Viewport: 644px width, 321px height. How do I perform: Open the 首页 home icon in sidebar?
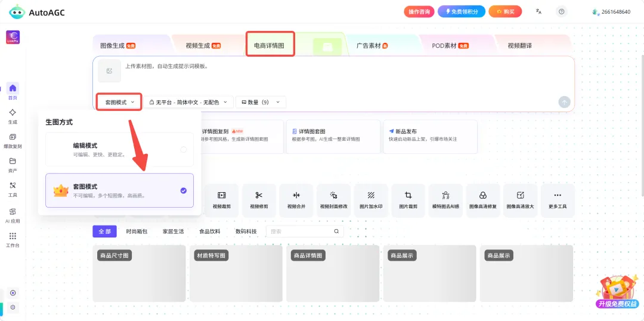(x=13, y=88)
